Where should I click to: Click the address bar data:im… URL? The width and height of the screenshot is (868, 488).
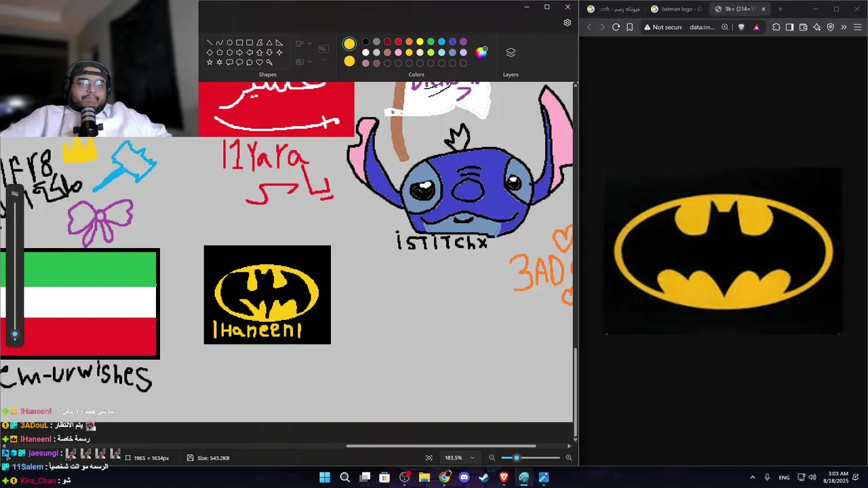coord(702,27)
